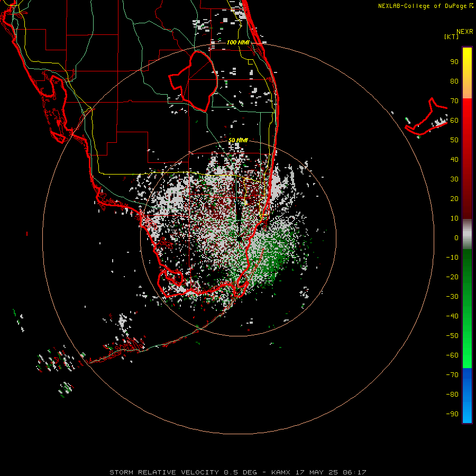Click the -40 value on the velocity scale
476x476 pixels.
(x=452, y=316)
